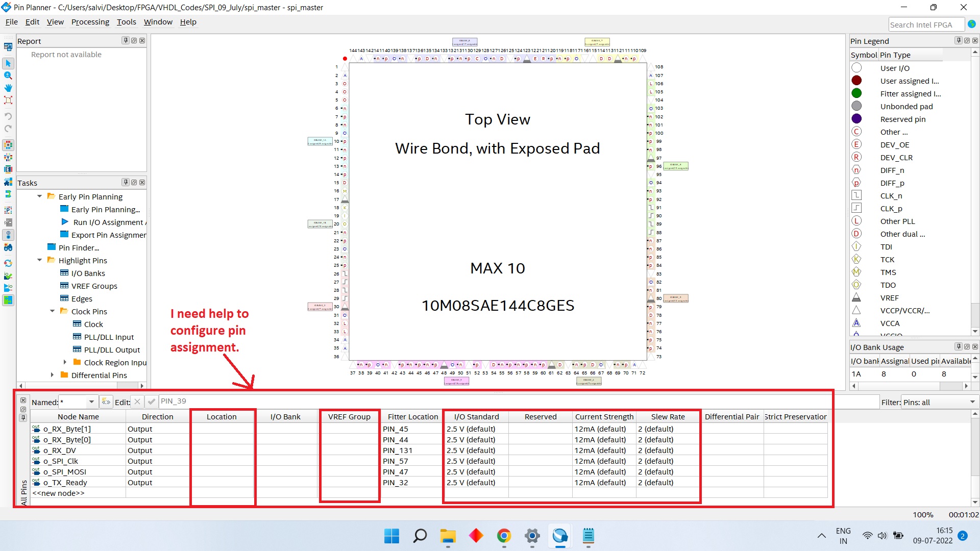
Task: Click the pin icon on Report panel
Action: pyautogui.click(x=126, y=41)
